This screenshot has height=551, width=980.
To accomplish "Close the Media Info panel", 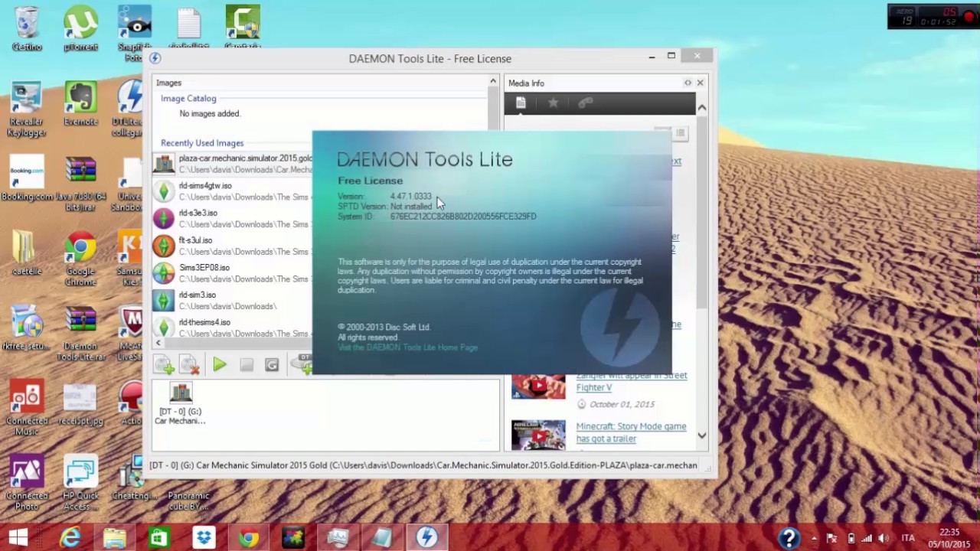I will coord(700,83).
